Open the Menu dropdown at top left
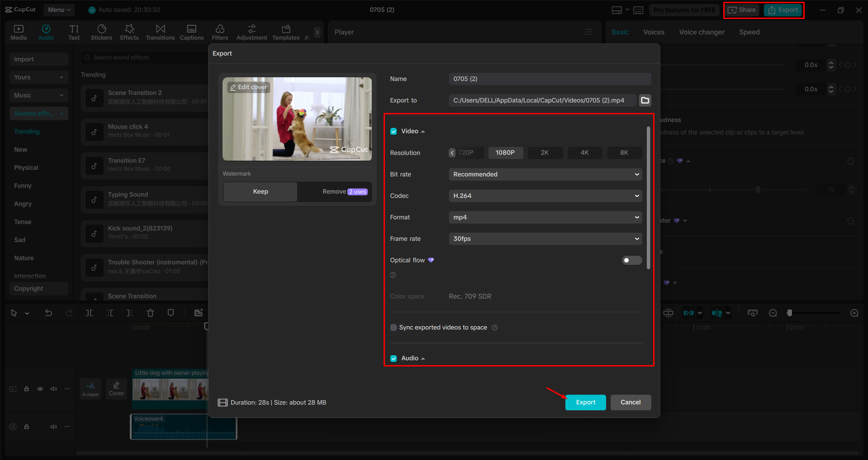 pyautogui.click(x=59, y=9)
